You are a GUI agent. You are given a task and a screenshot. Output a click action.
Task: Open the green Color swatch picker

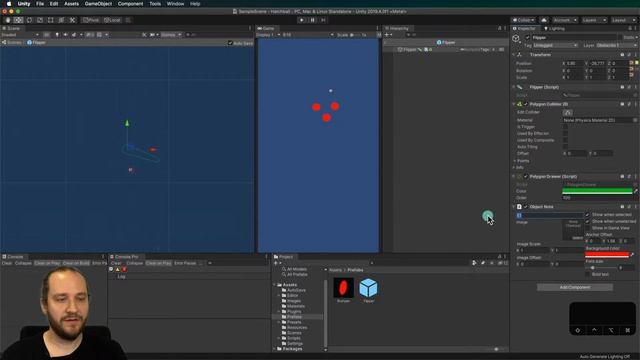[x=597, y=191]
